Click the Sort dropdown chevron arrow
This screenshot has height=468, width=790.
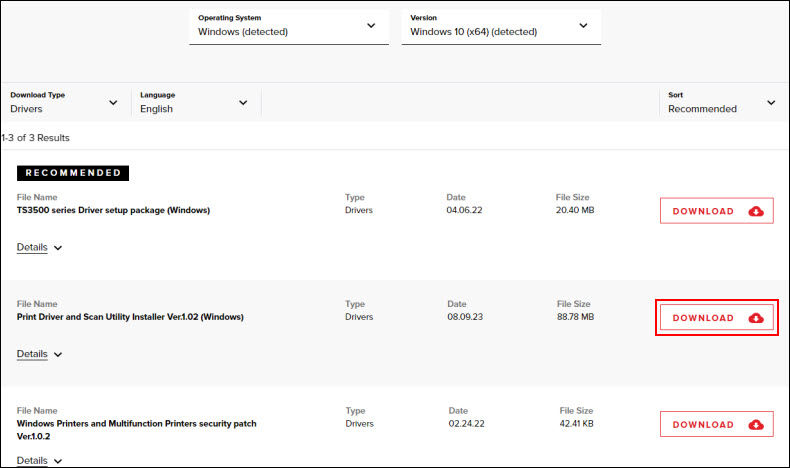point(771,102)
